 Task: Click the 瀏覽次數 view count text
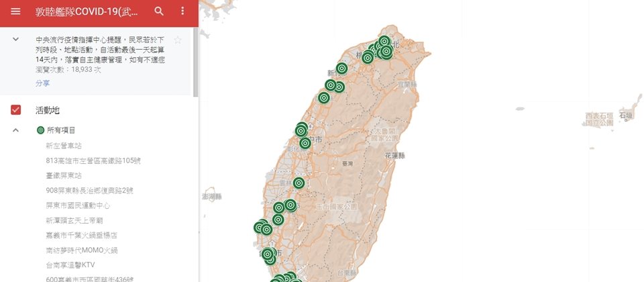tap(68, 70)
